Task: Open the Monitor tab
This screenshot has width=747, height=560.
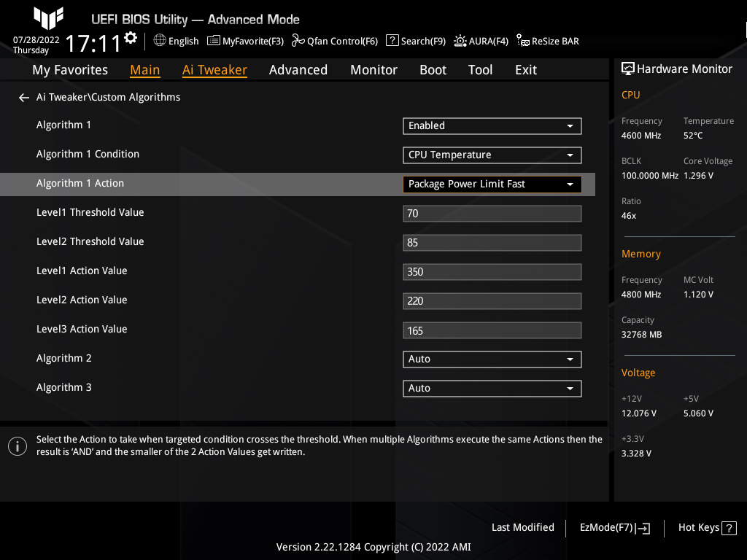Action: click(x=374, y=70)
